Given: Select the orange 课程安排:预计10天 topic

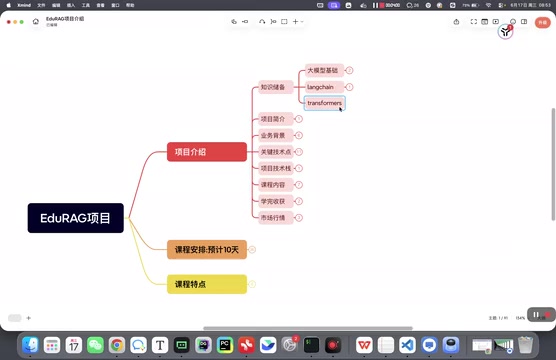Looking at the screenshot, I should (207, 250).
